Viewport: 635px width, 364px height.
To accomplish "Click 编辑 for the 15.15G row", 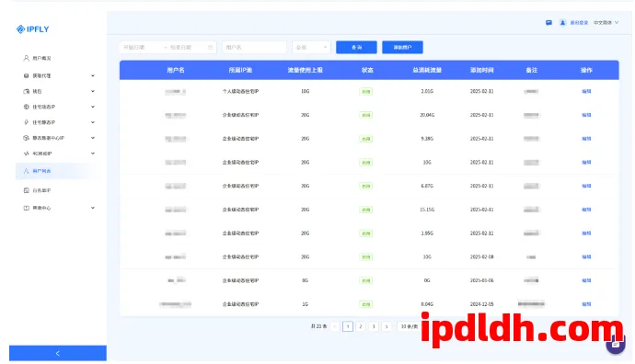I will (x=586, y=210).
